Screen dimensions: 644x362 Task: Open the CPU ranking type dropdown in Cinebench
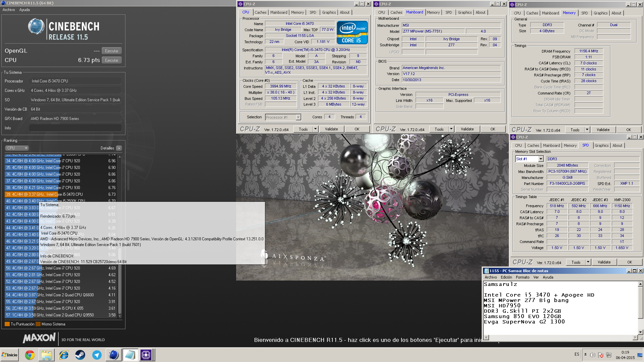17,148
